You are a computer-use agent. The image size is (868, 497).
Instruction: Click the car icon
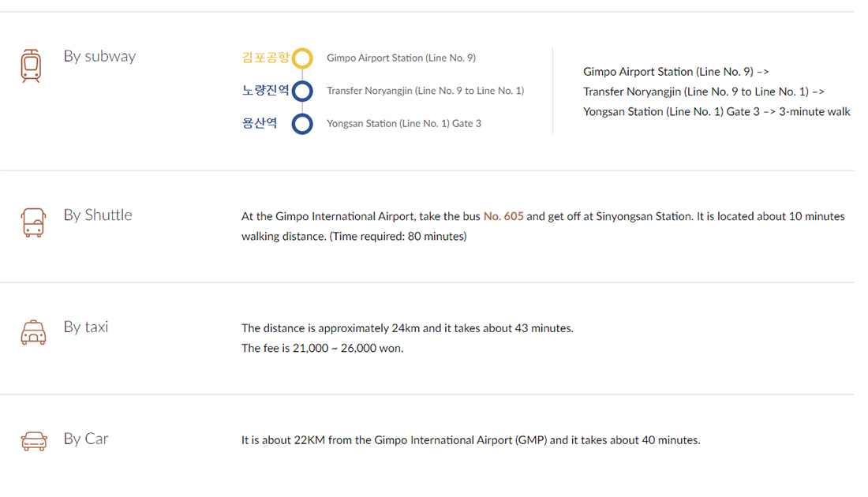33,441
